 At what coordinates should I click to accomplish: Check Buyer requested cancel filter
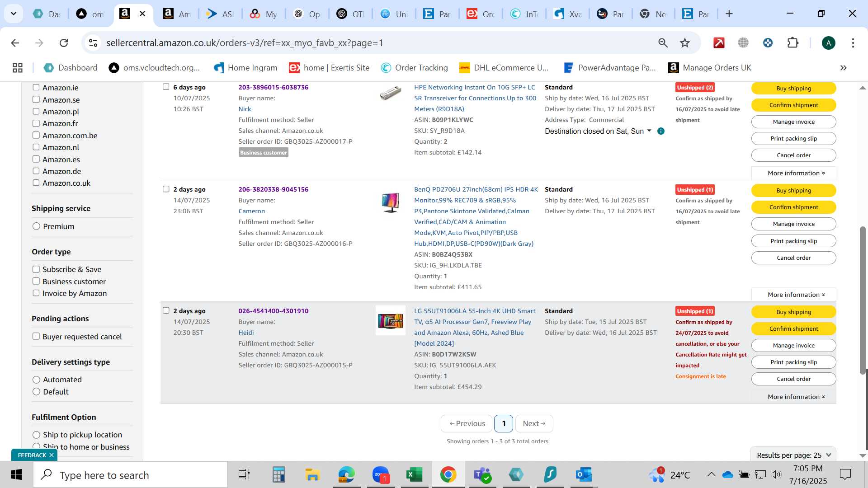[x=36, y=337]
